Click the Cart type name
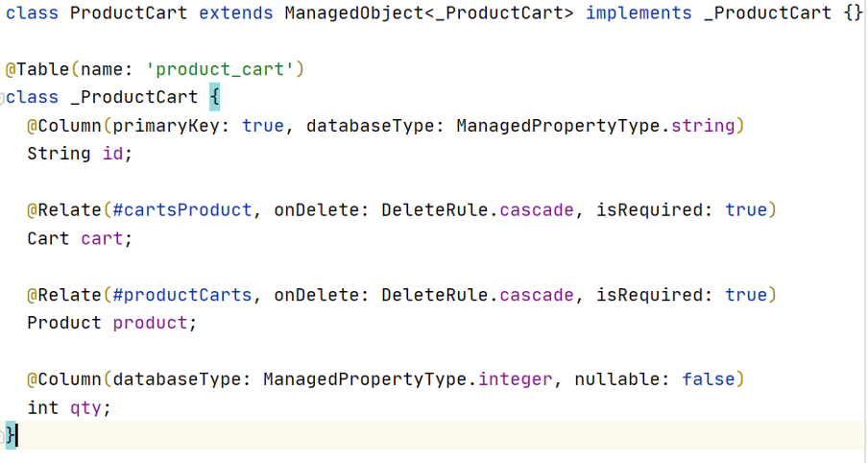868x463 pixels. (48, 238)
